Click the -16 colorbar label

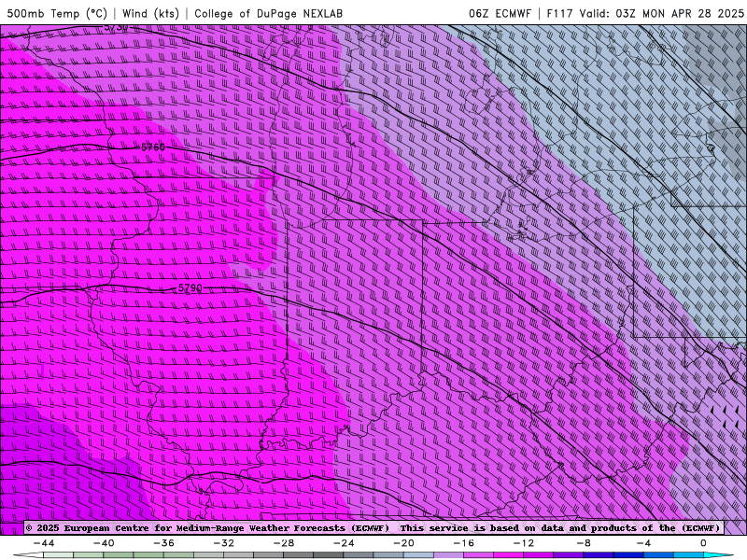tap(463, 543)
